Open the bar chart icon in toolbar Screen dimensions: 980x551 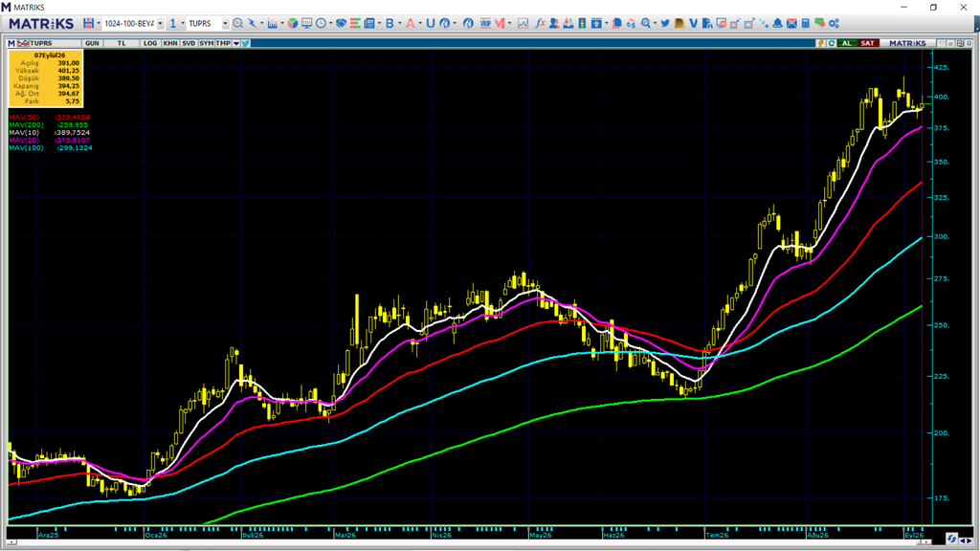(x=272, y=23)
